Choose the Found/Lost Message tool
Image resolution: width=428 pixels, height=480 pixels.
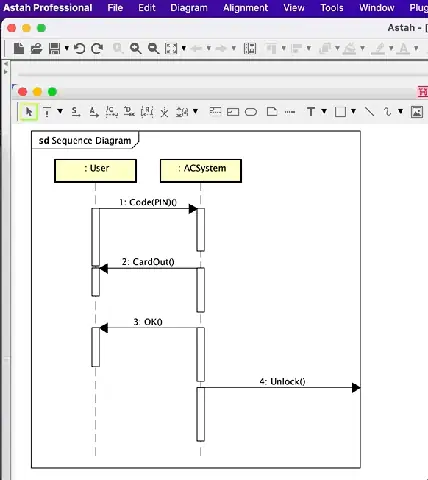182,112
